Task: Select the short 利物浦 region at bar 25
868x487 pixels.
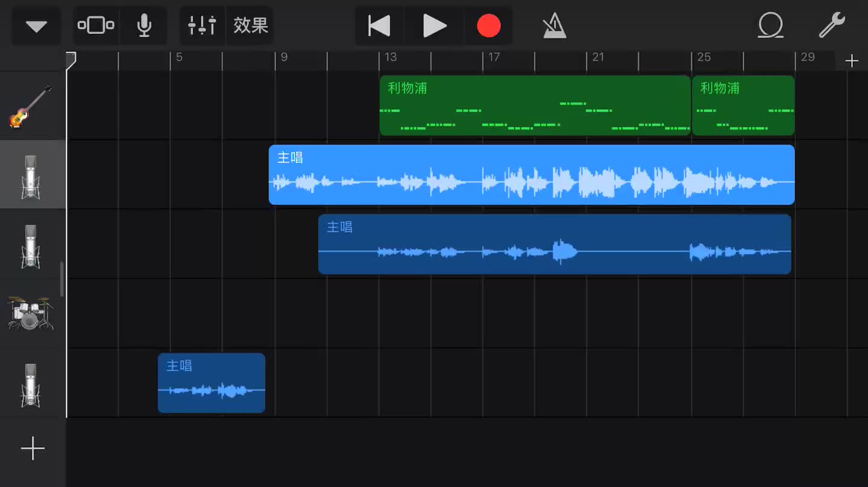Action: [743, 105]
